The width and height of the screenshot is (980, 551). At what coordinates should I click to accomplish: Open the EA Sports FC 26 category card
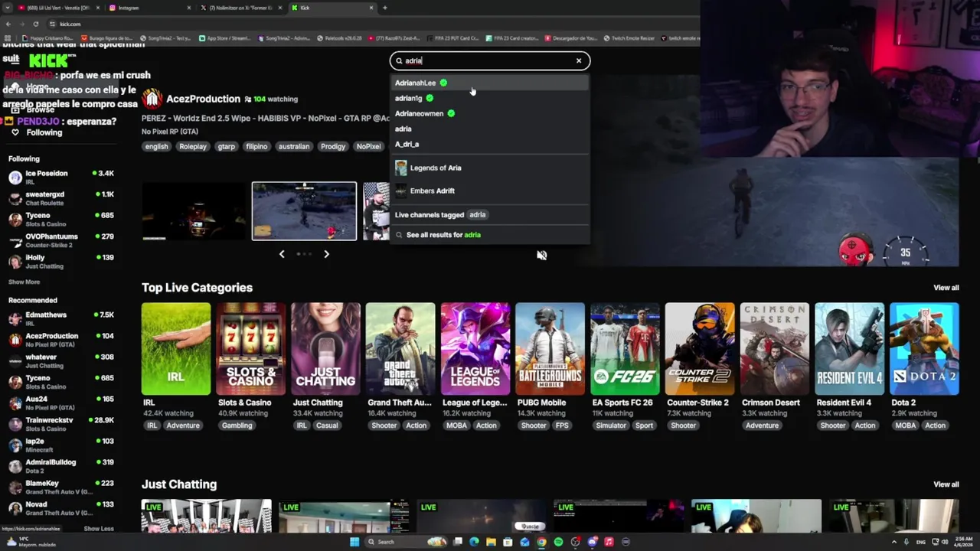click(625, 349)
